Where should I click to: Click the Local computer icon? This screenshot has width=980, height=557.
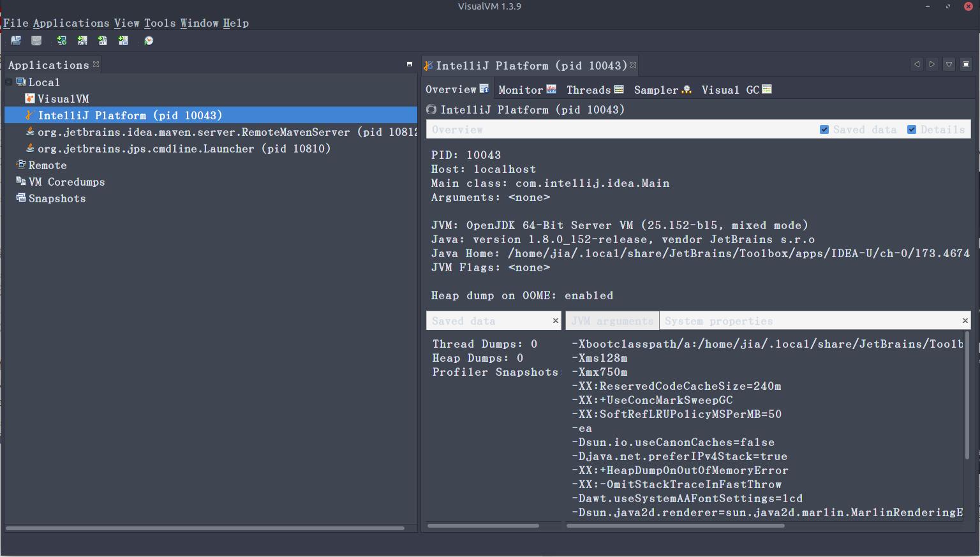(21, 82)
